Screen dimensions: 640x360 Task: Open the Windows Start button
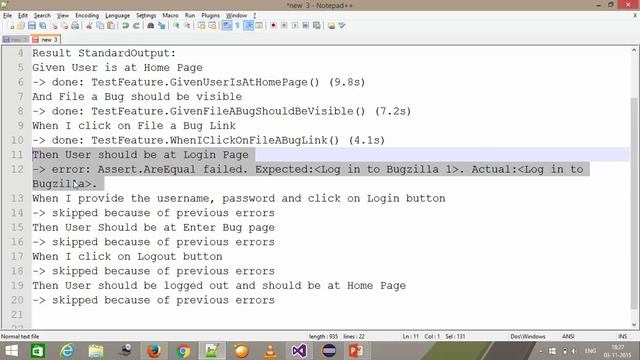[x=11, y=351]
